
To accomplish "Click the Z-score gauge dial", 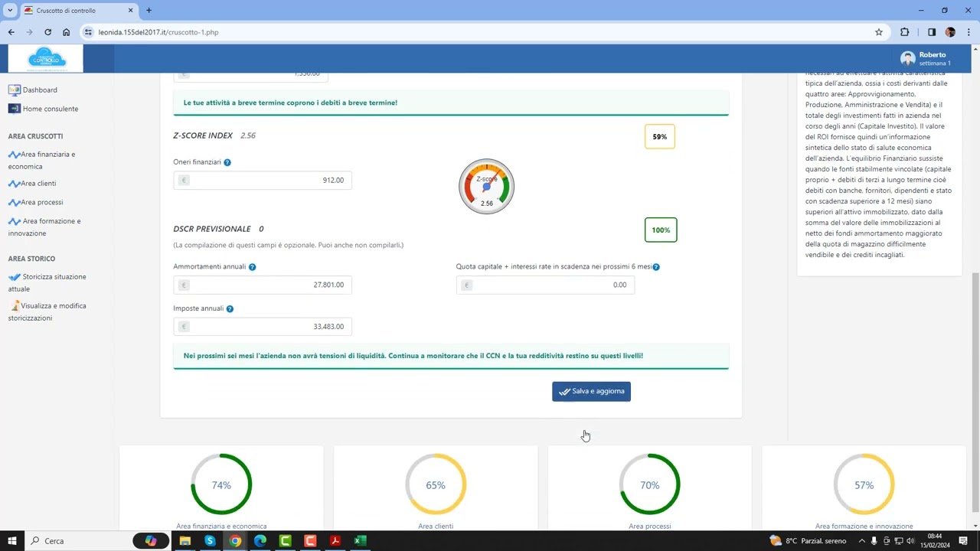I will pyautogui.click(x=486, y=187).
